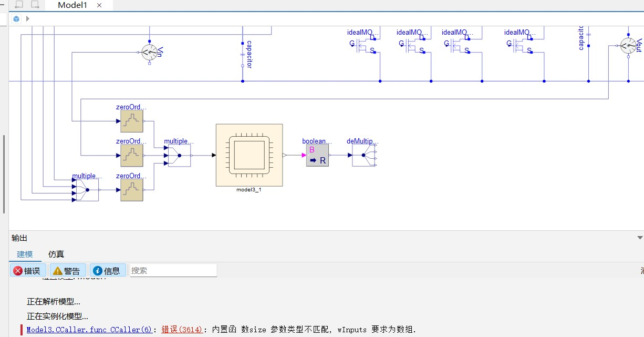Switch to the Model1 tab

click(x=72, y=5)
